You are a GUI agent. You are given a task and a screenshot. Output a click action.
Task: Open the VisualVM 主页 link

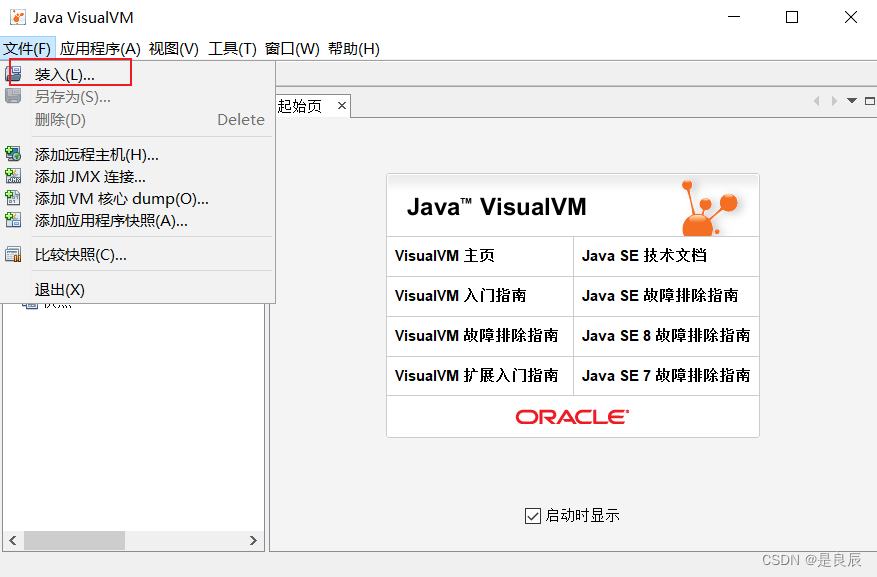pos(445,256)
